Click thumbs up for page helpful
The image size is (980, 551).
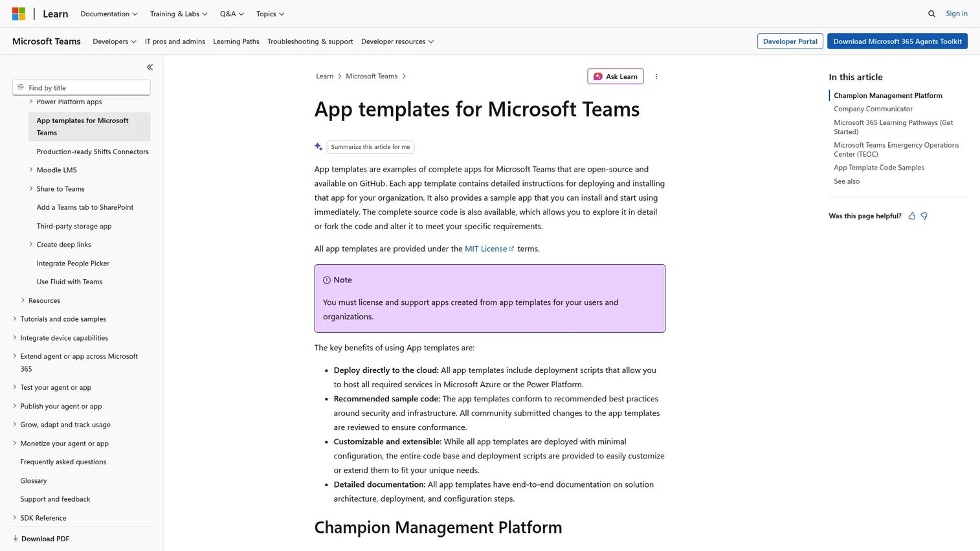tap(912, 216)
